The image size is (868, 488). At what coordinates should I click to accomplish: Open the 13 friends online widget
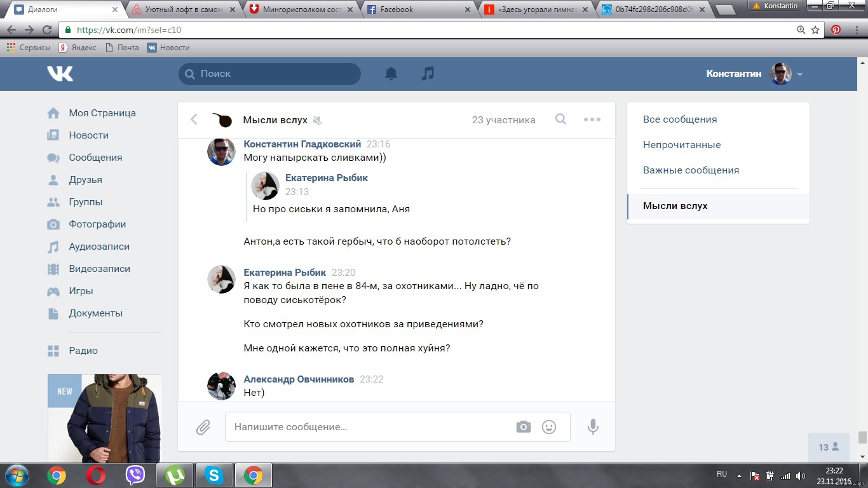[x=829, y=447]
